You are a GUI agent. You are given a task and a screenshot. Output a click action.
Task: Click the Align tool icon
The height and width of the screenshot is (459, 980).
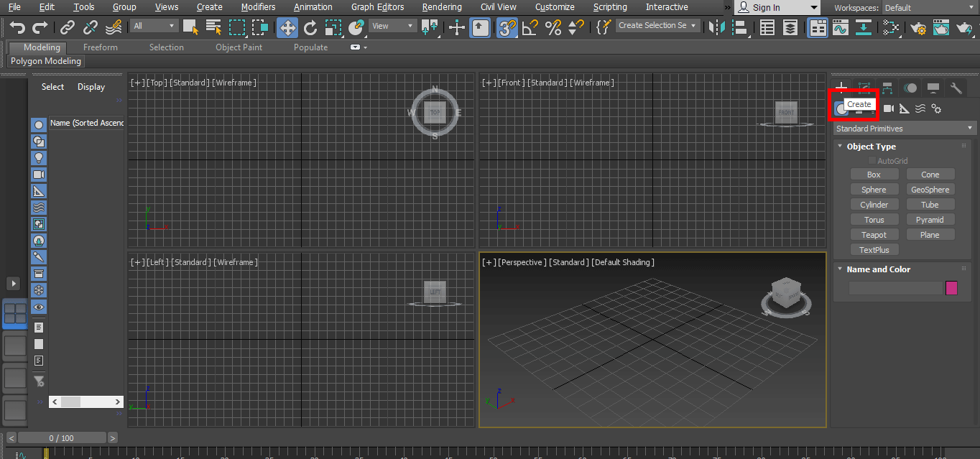click(739, 28)
